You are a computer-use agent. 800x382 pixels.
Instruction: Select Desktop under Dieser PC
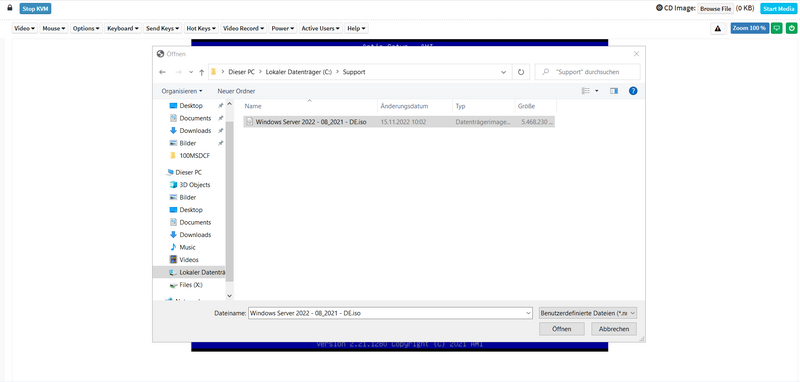[191, 210]
